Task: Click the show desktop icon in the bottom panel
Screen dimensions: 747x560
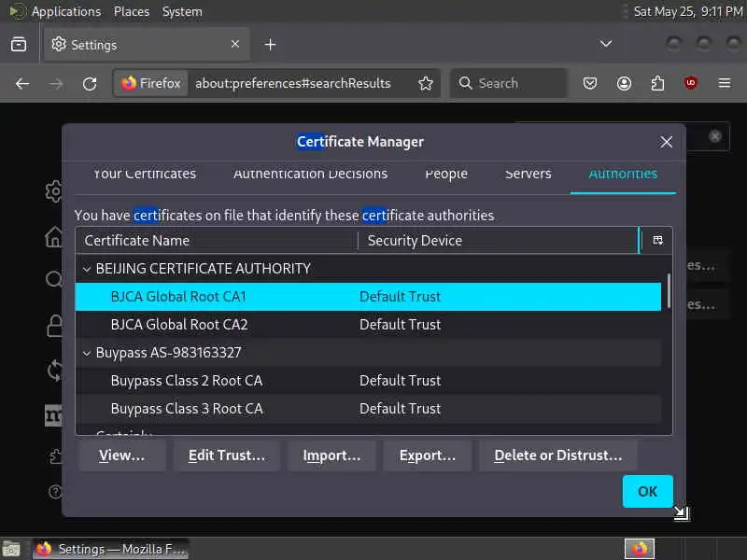Action: (11, 549)
